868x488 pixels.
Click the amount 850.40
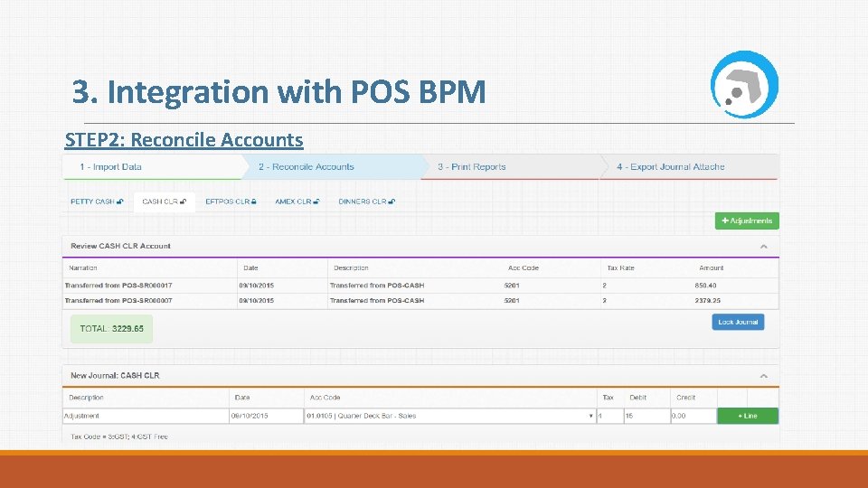point(705,286)
